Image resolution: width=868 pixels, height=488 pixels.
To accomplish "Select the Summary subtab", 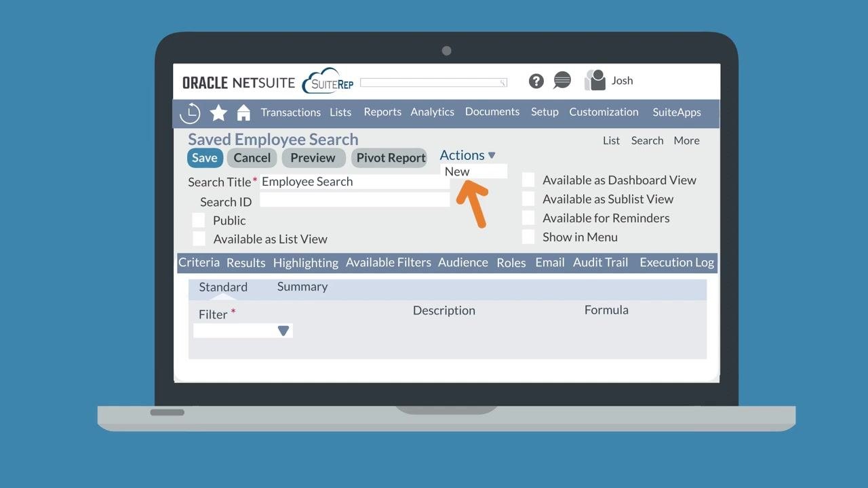I will click(302, 287).
